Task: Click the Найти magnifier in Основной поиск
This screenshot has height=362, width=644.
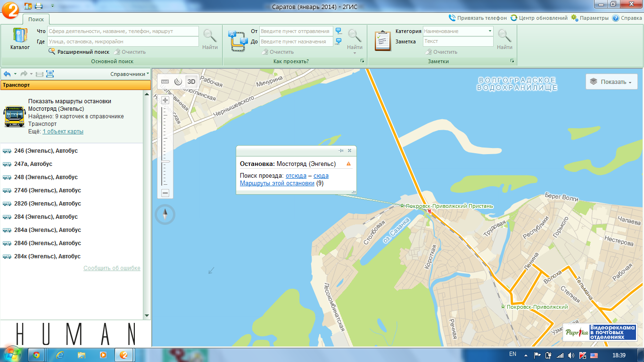Action: (210, 39)
